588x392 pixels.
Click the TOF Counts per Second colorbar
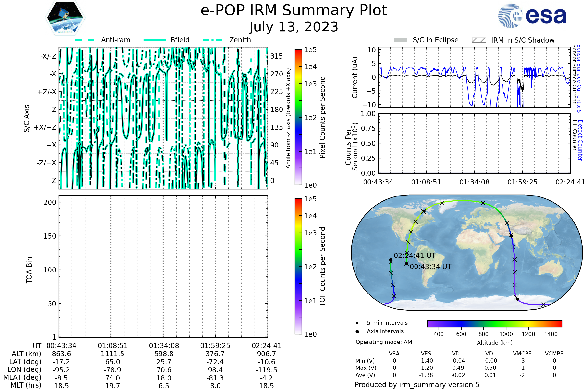click(x=298, y=267)
